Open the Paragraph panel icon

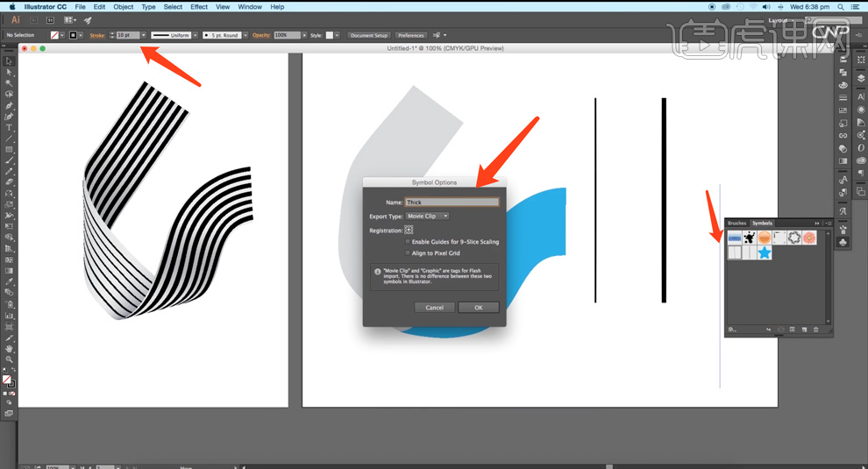(861, 174)
